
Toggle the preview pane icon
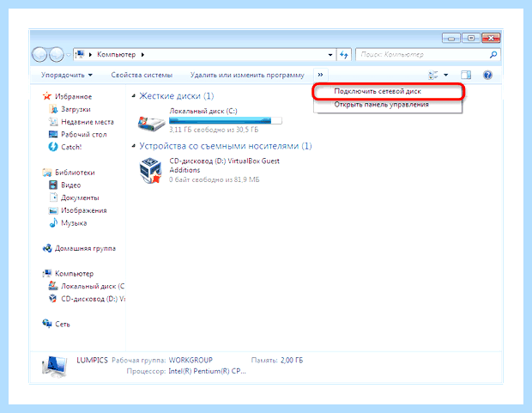point(466,75)
